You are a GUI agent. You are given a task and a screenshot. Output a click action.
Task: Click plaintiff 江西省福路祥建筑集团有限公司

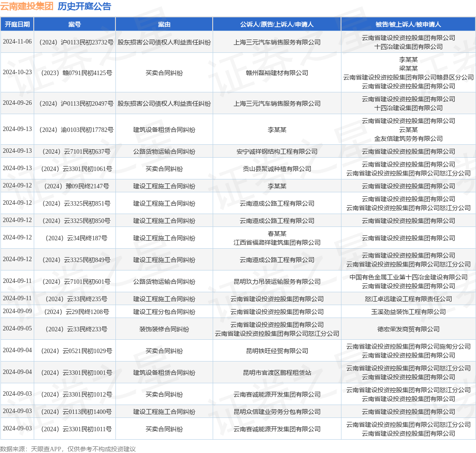(277, 242)
